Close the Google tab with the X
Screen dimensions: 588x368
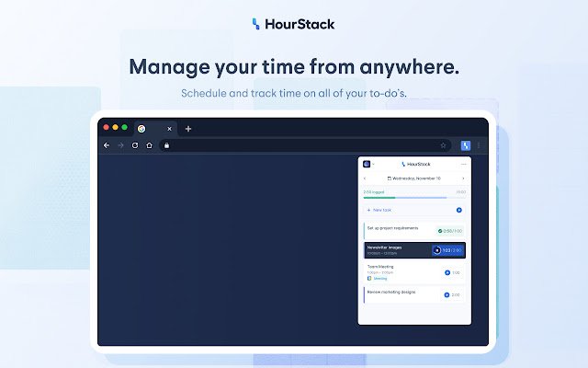pyautogui.click(x=169, y=129)
